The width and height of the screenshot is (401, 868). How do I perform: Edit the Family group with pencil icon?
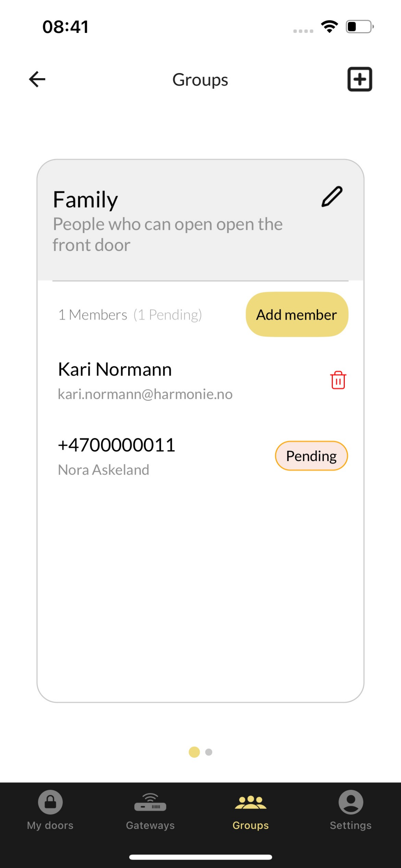tap(332, 196)
